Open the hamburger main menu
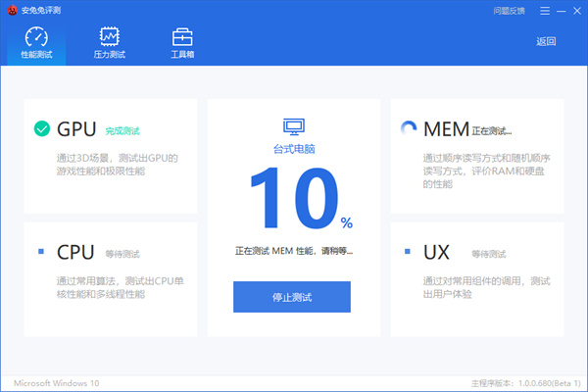Image resolution: width=588 pixels, height=392 pixels. (542, 11)
